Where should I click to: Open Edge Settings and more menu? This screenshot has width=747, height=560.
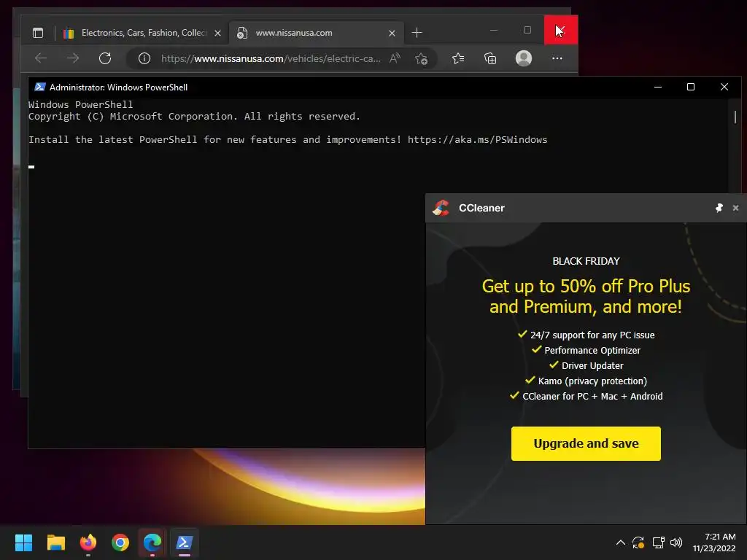(x=557, y=58)
